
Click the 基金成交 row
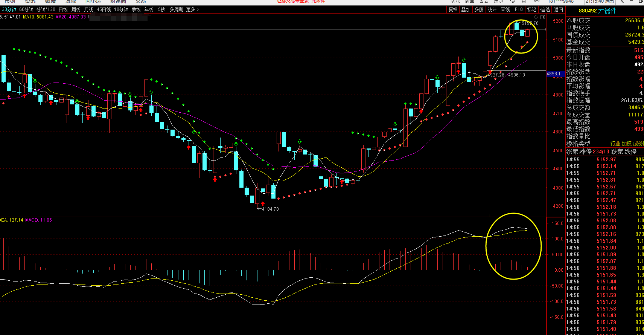click(604, 42)
